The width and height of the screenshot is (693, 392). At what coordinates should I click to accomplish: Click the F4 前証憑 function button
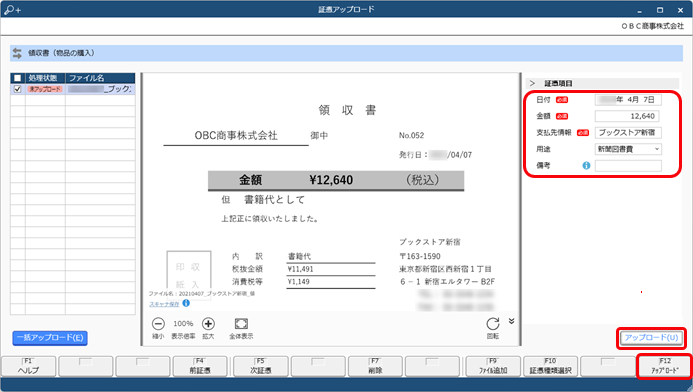(200, 366)
